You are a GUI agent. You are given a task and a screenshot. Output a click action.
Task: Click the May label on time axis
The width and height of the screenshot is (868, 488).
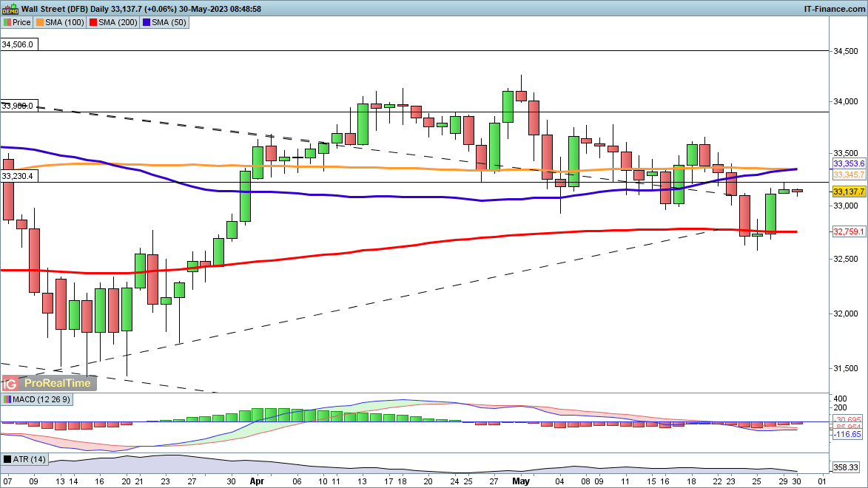pyautogui.click(x=520, y=481)
